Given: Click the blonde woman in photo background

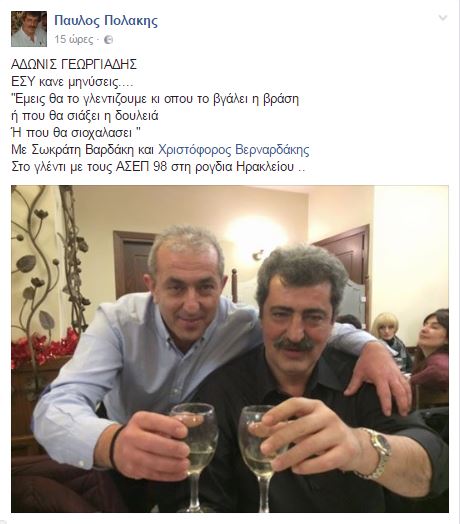Looking at the screenshot, I should click(388, 334).
